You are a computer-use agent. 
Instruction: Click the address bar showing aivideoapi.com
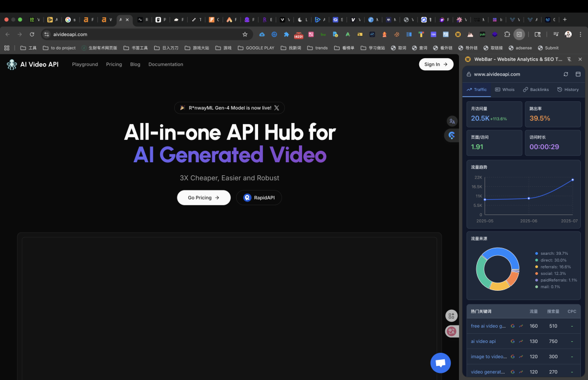[x=146, y=34]
